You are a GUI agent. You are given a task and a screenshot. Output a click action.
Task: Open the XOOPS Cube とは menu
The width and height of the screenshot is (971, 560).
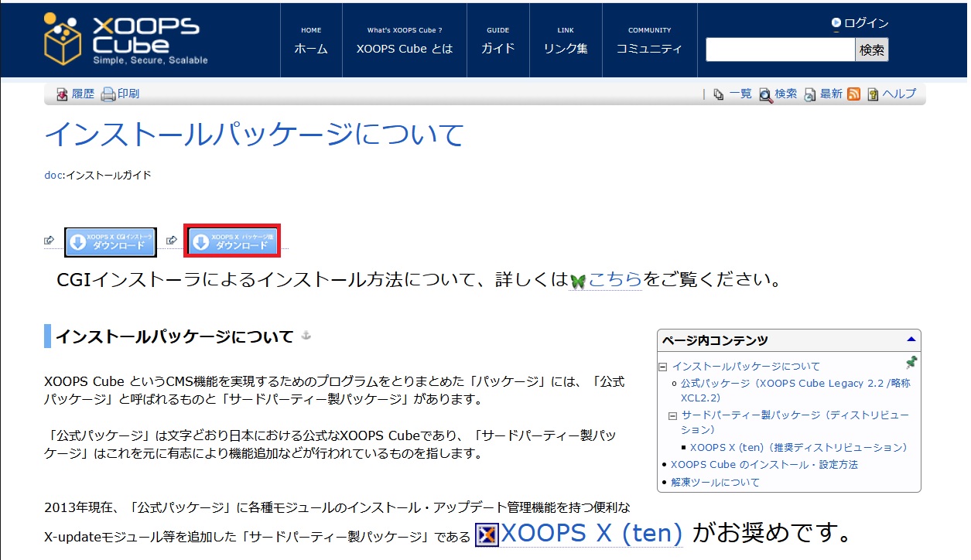tap(405, 41)
